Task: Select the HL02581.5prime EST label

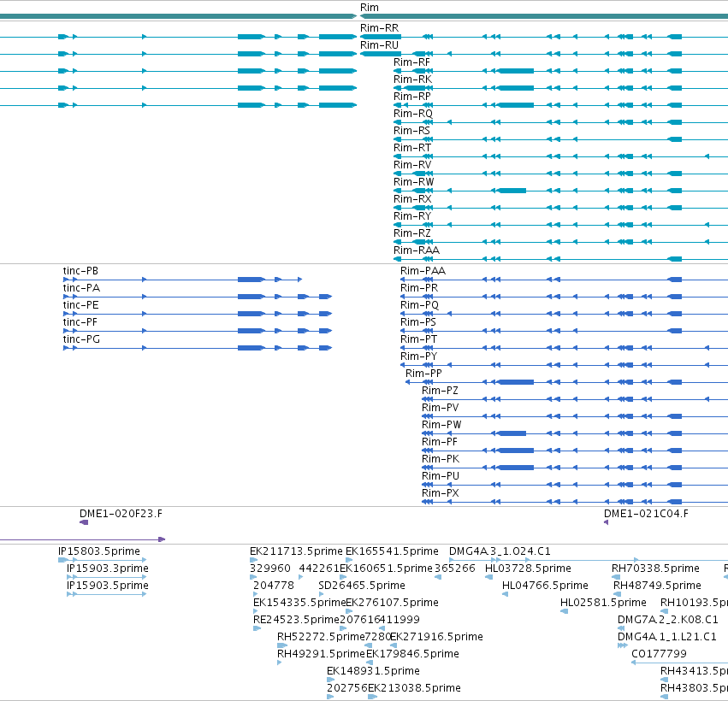Action: point(603,603)
